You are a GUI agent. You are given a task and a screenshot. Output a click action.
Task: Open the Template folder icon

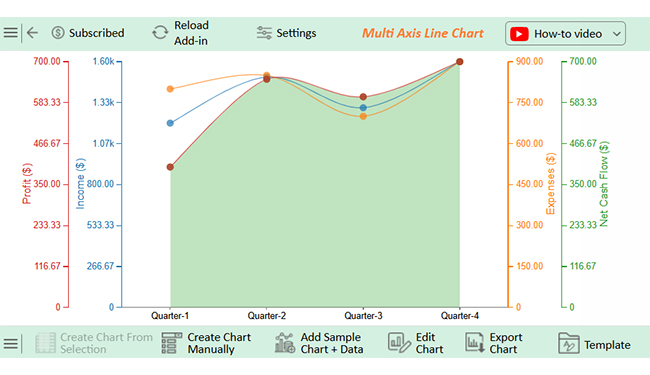click(x=568, y=343)
